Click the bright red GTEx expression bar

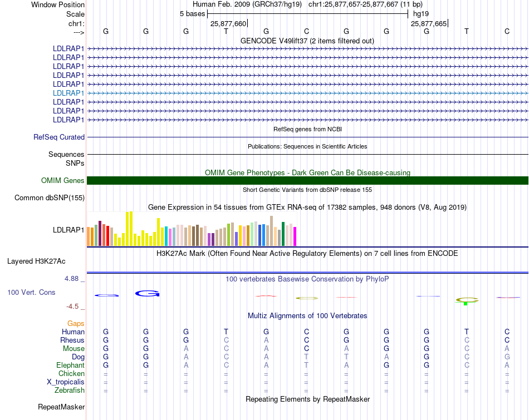click(107, 236)
